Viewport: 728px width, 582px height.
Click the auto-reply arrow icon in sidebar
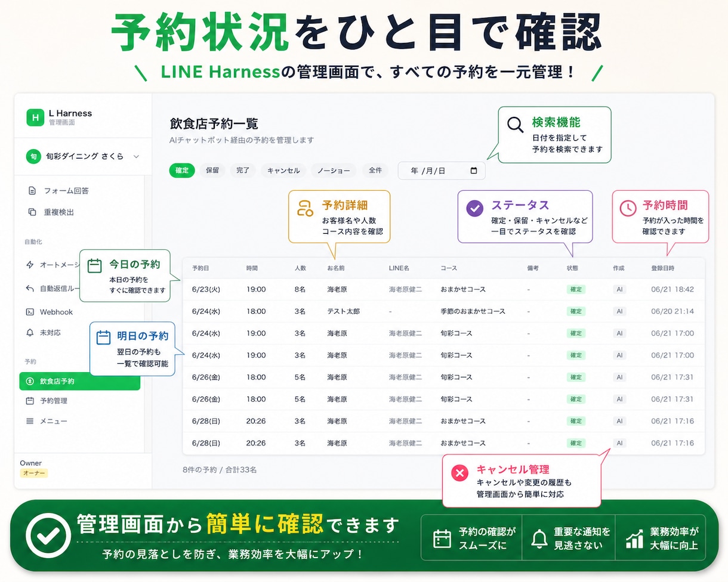(x=30, y=289)
